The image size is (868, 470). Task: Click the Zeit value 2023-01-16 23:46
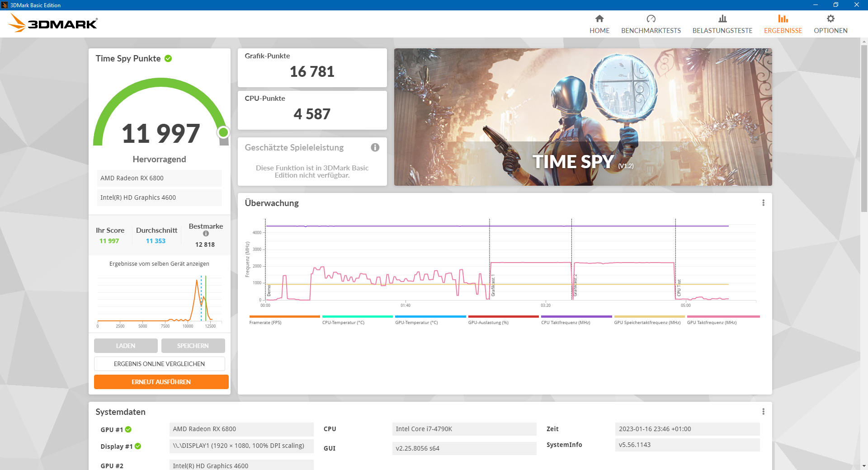(x=687, y=429)
